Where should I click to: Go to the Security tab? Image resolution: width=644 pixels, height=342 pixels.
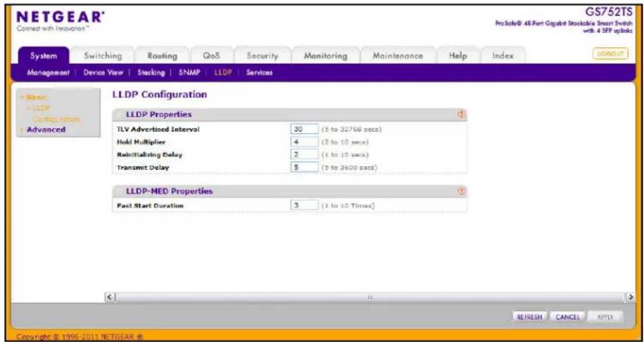pos(262,55)
